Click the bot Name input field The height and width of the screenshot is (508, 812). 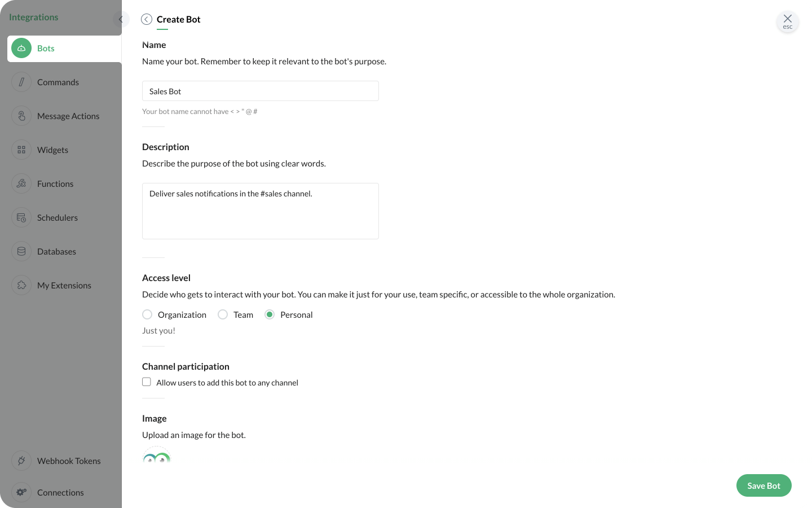point(260,91)
